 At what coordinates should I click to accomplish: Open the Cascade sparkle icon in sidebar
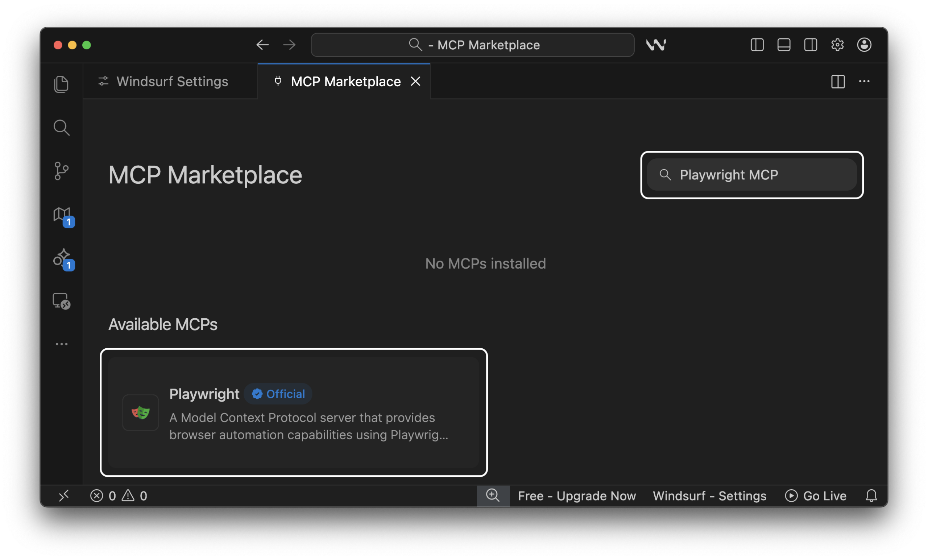coord(61,258)
